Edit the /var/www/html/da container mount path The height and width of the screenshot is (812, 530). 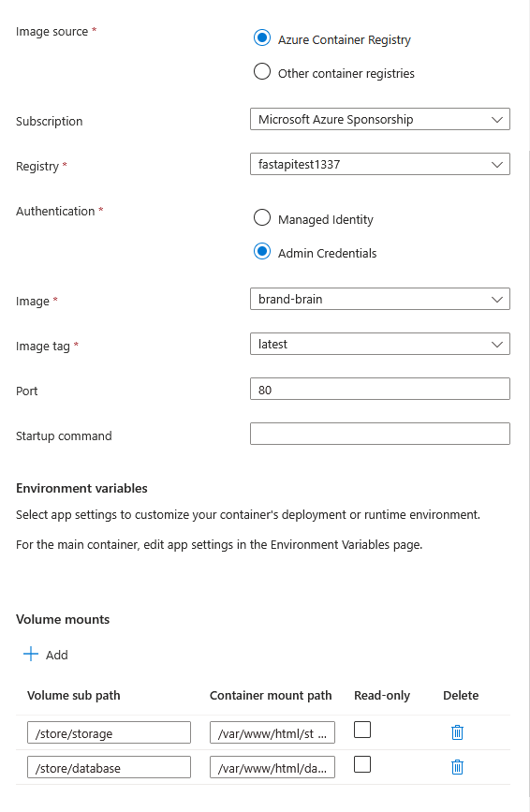(x=272, y=767)
